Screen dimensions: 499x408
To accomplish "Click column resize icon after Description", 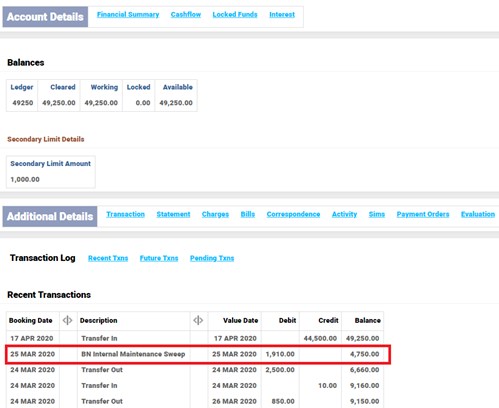I will 198,320.
